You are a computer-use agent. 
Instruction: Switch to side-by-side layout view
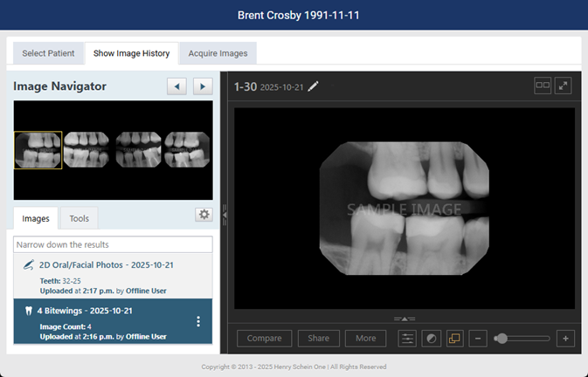tap(543, 86)
